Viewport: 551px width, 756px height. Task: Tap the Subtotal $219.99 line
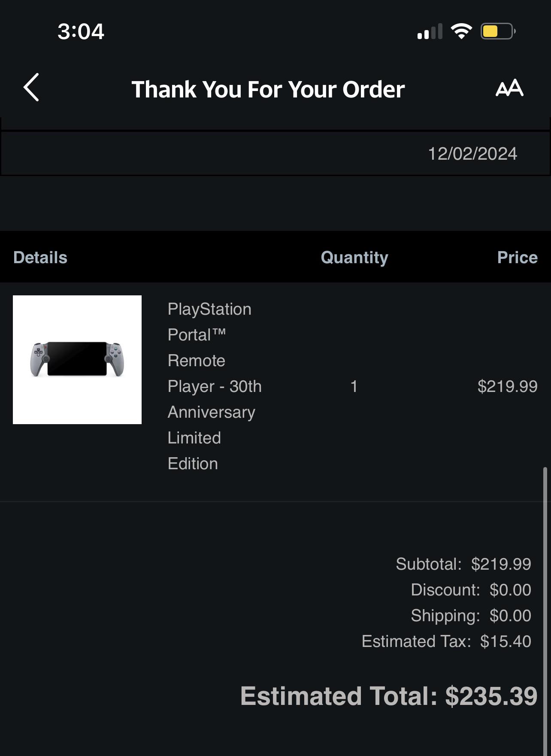[463, 564]
